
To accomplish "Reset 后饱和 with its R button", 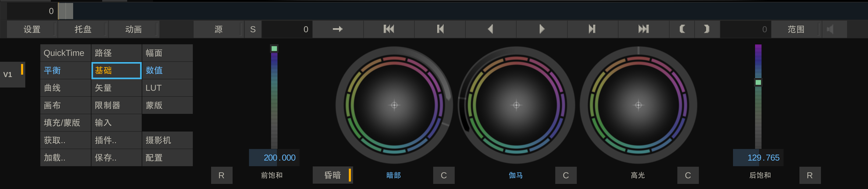I will pyautogui.click(x=810, y=175).
